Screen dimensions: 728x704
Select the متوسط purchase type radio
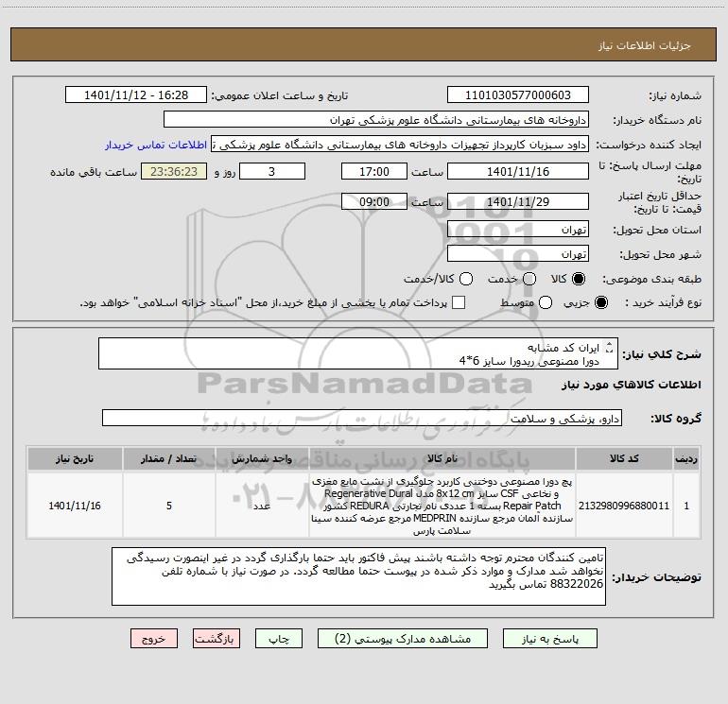[546, 302]
